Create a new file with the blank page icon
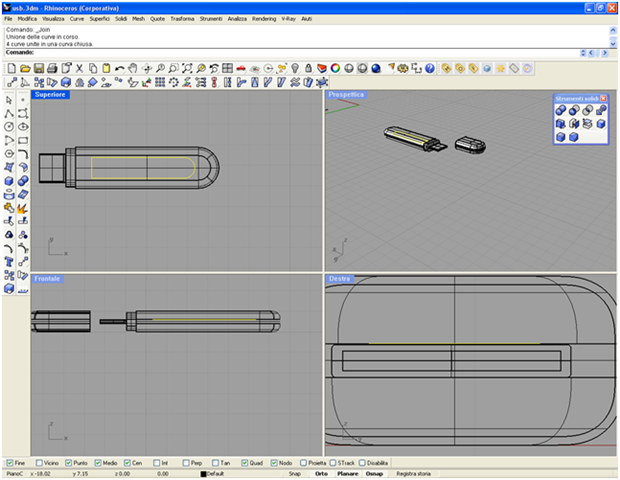Screen dimensions: 620x480 click(11, 68)
